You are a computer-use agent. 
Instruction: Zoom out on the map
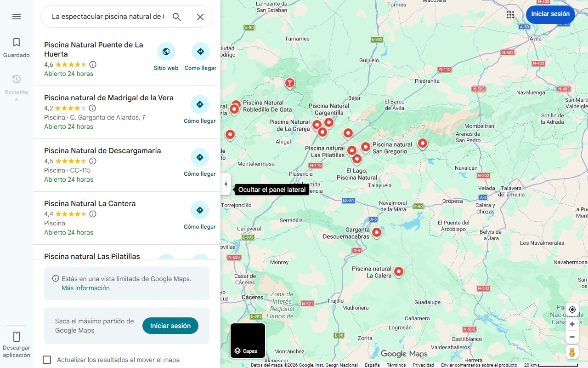pos(572,337)
